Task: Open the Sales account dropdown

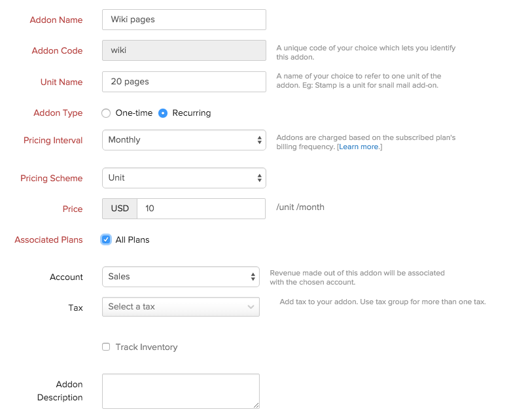Action: [x=173, y=277]
